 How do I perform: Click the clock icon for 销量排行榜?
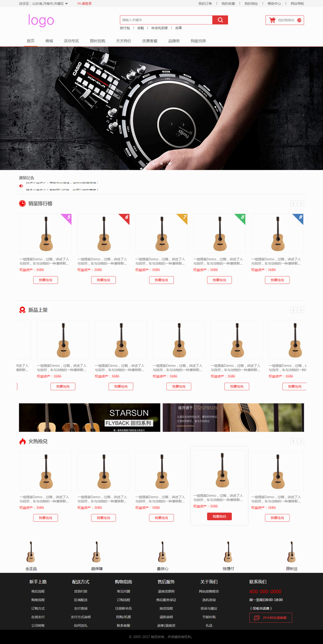coord(22,204)
